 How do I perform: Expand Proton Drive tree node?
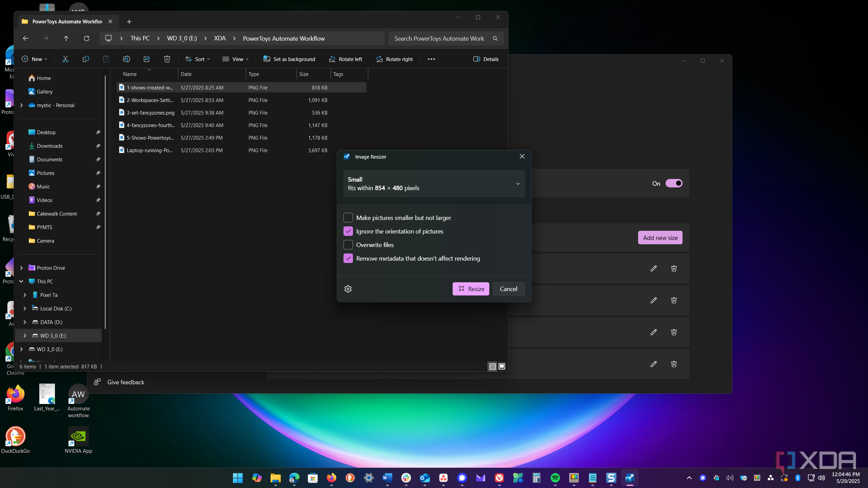[21, 268]
